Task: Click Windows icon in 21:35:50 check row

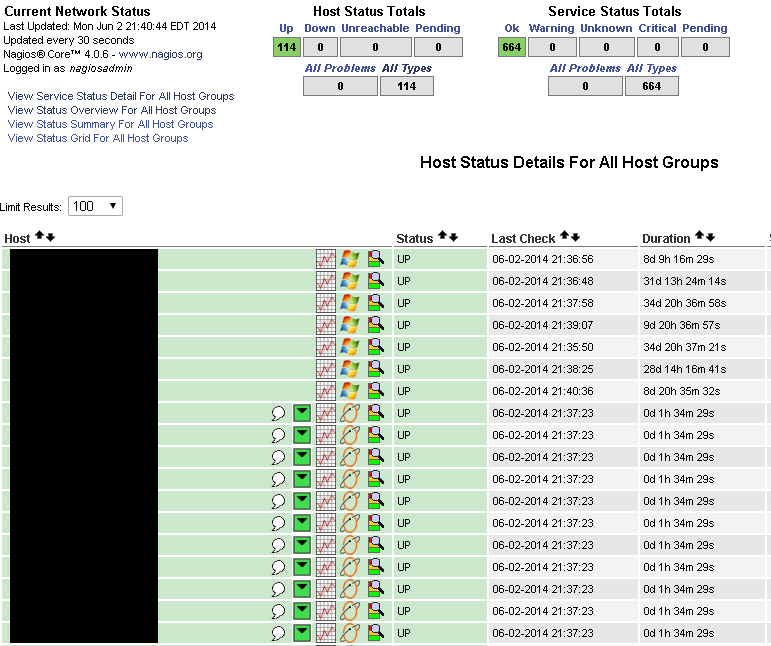Action: [x=349, y=347]
